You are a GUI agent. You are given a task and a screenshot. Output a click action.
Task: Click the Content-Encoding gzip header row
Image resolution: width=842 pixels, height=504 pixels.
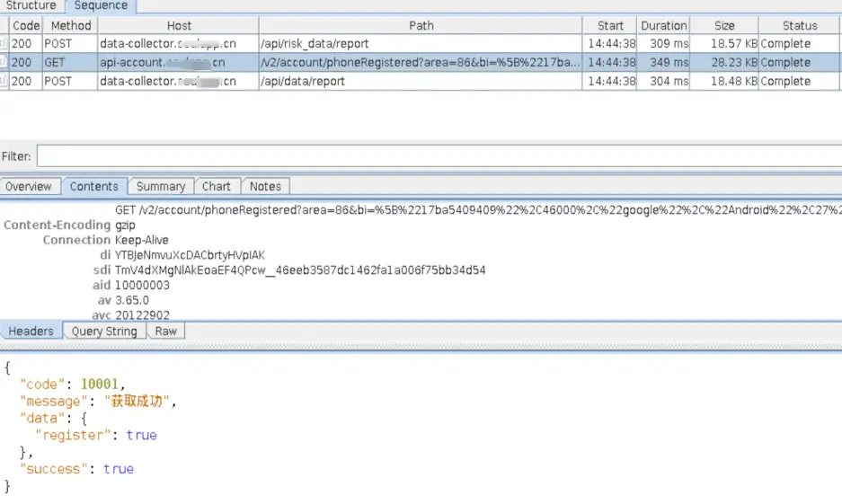point(70,225)
